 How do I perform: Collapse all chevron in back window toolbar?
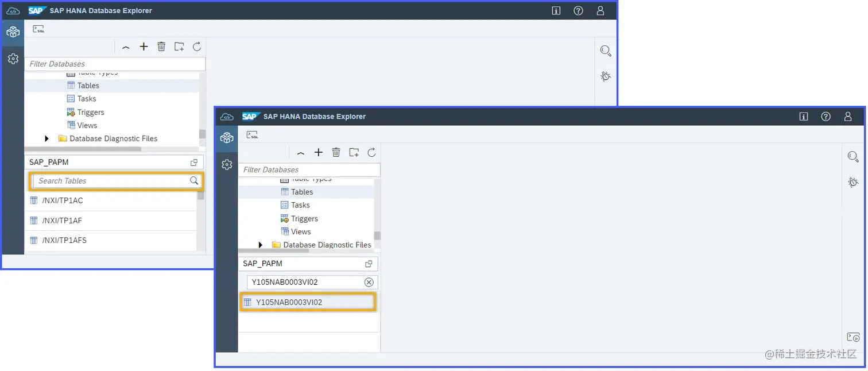pos(126,47)
